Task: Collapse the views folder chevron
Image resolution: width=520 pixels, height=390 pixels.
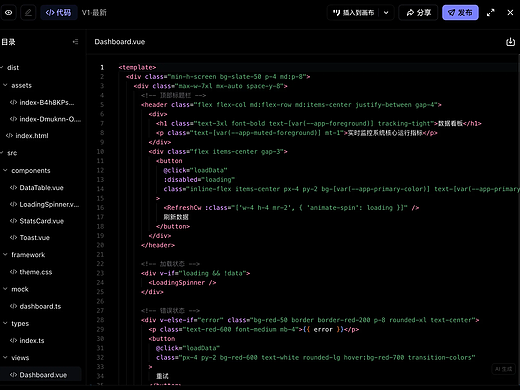Action: click(5, 358)
